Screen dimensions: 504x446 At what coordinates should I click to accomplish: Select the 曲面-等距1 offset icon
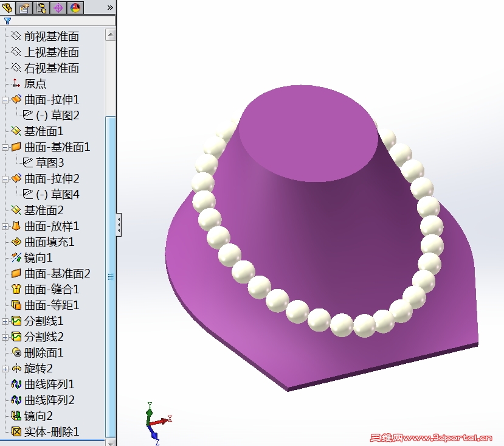pos(16,305)
